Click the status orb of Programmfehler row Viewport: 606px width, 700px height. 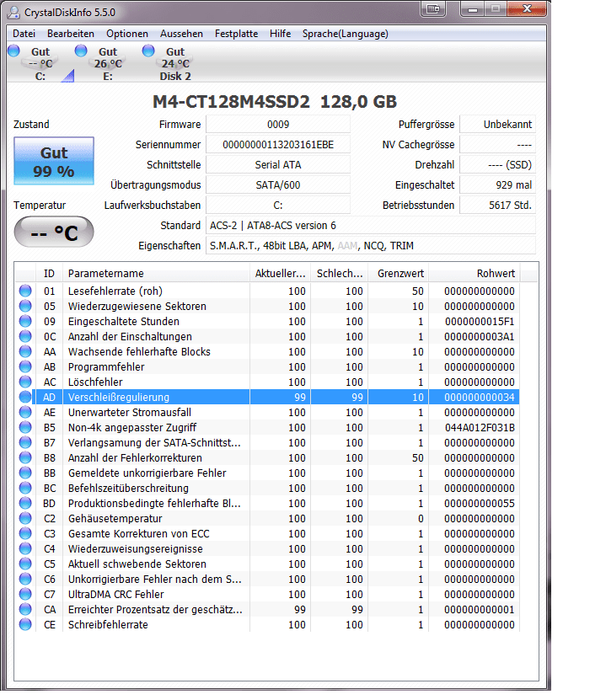click(x=25, y=367)
